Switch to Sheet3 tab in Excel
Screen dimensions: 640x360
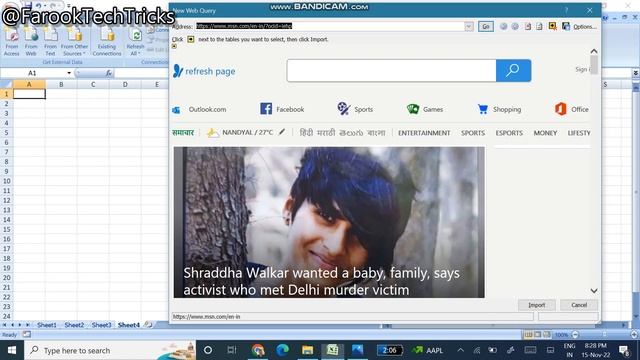tap(101, 325)
